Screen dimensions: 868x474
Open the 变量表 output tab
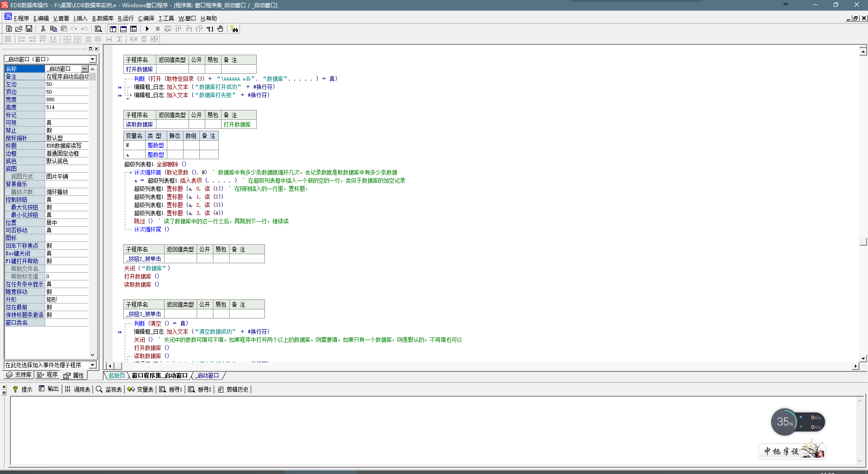point(141,389)
